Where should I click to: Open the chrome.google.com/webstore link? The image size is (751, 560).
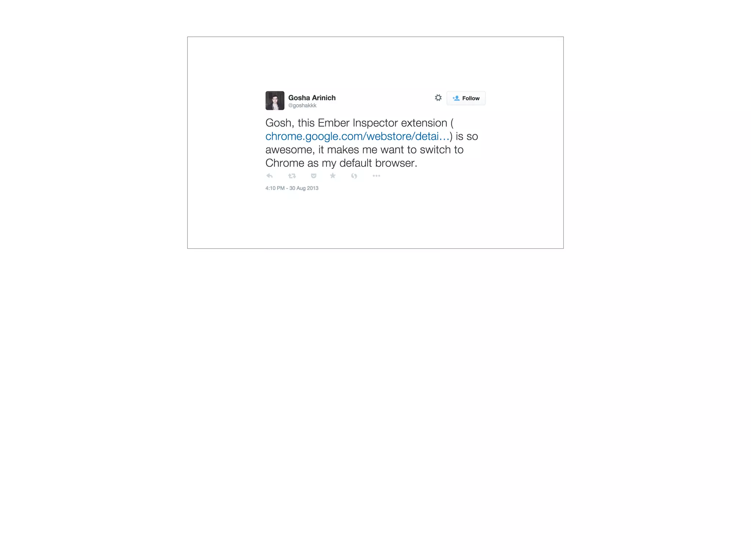click(x=357, y=136)
